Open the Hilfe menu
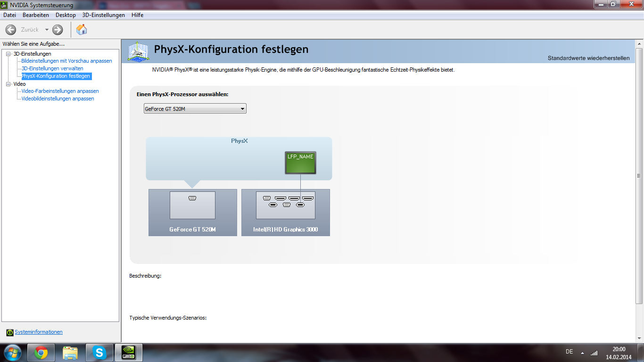644x362 pixels. (x=138, y=15)
